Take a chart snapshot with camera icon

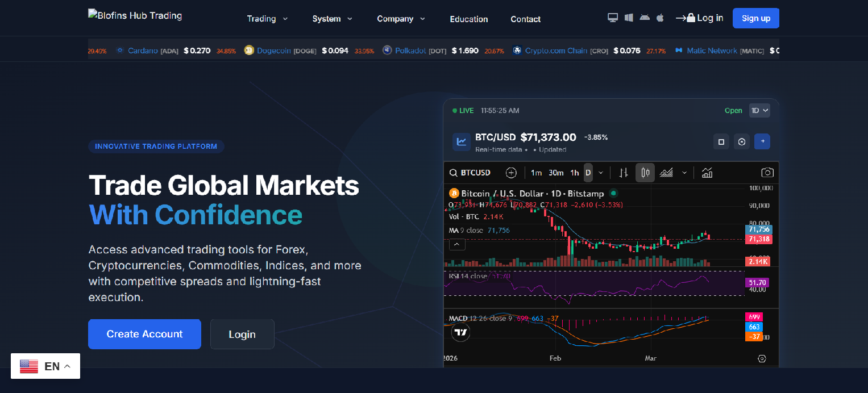pos(767,173)
